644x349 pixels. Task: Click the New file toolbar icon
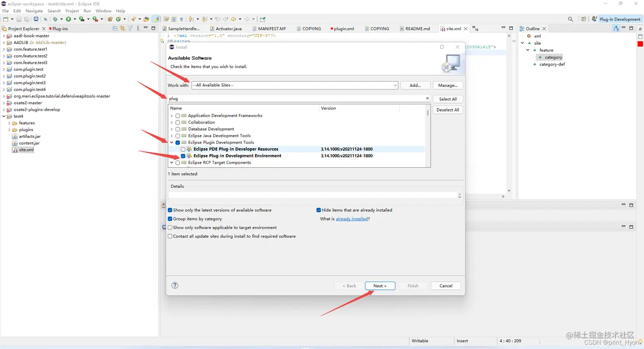click(x=6, y=19)
